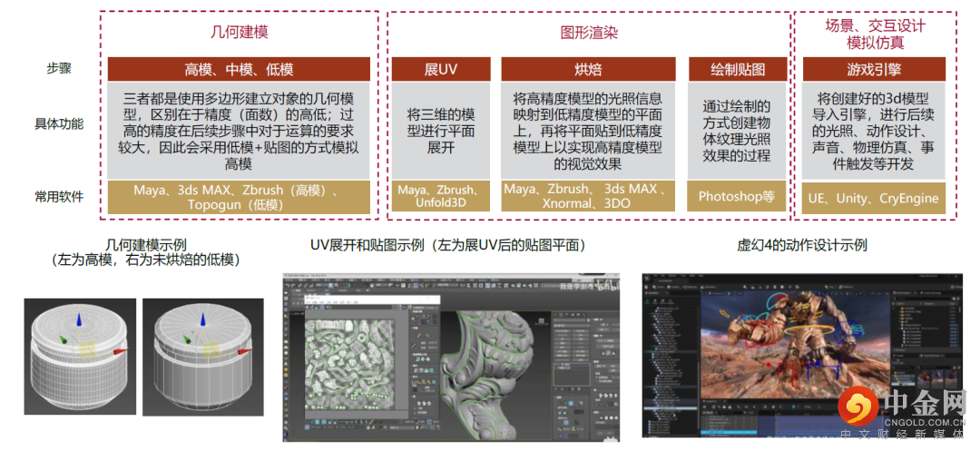Click the texture painting description beginning 通过绘制的方式

tap(738, 131)
